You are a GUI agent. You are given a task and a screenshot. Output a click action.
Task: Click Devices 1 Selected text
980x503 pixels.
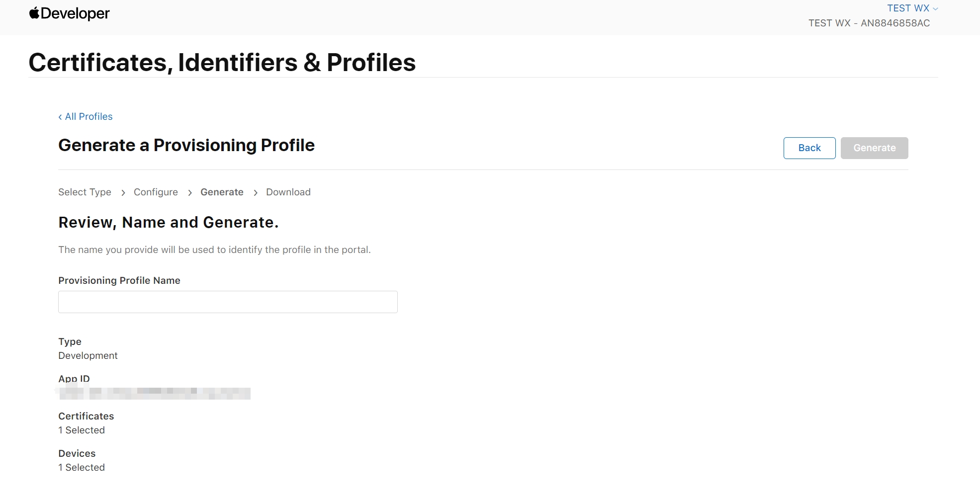tap(82, 467)
